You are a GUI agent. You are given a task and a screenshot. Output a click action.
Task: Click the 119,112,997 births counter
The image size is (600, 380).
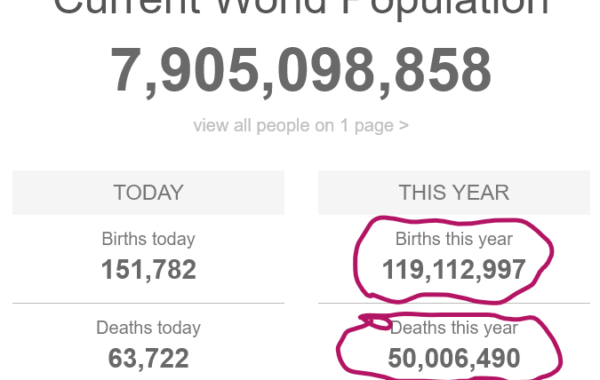click(x=454, y=269)
